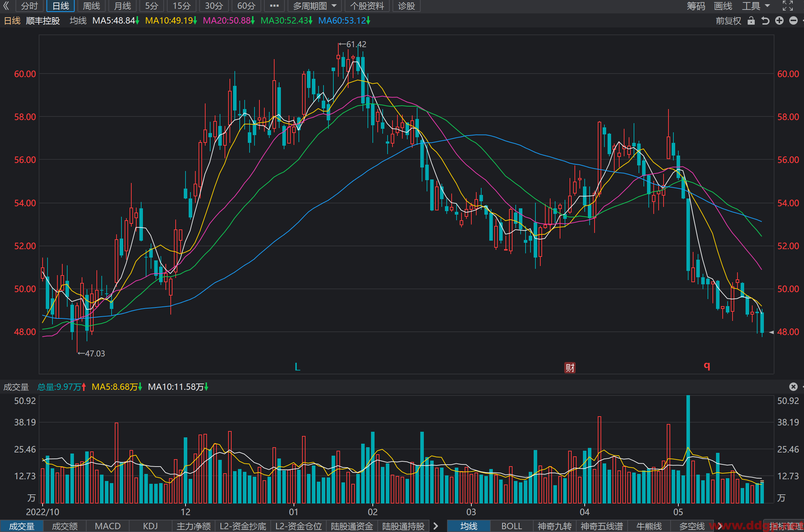Close the 成交量 volume panel
Viewport: 804px width, 532px height.
click(x=793, y=387)
